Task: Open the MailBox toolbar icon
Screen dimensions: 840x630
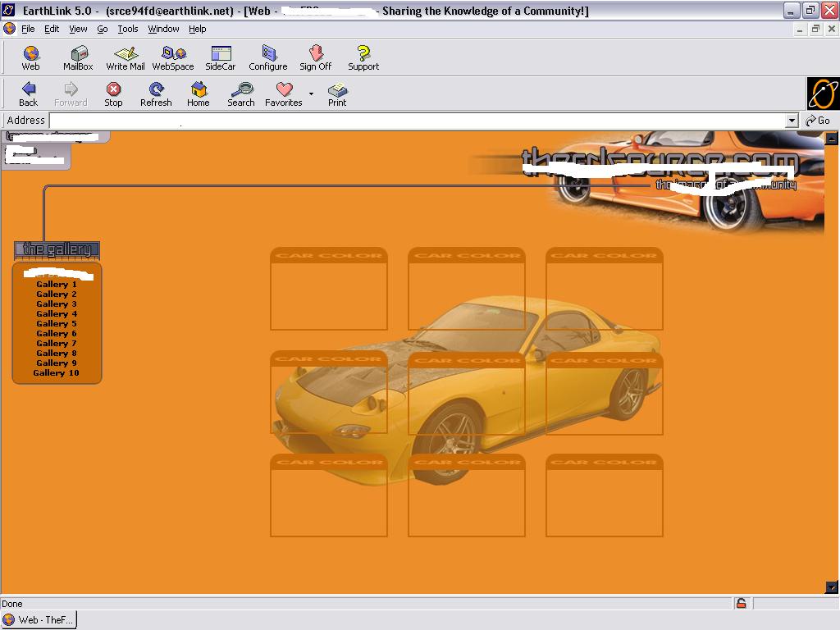Action: (x=78, y=57)
